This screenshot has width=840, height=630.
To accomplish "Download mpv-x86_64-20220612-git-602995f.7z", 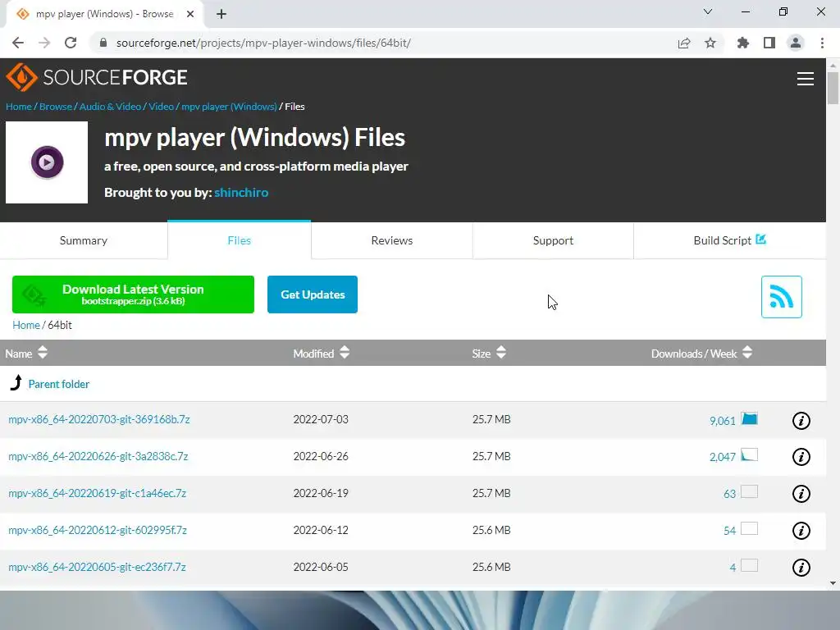I will coord(98,531).
